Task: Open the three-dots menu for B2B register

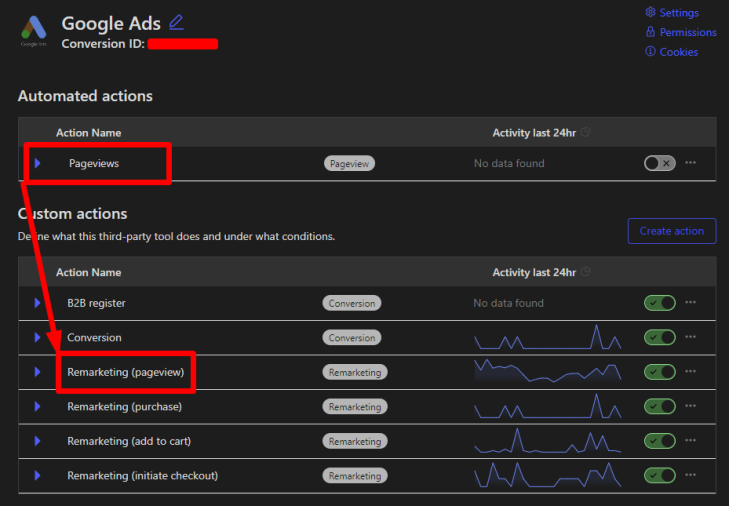Action: (690, 303)
